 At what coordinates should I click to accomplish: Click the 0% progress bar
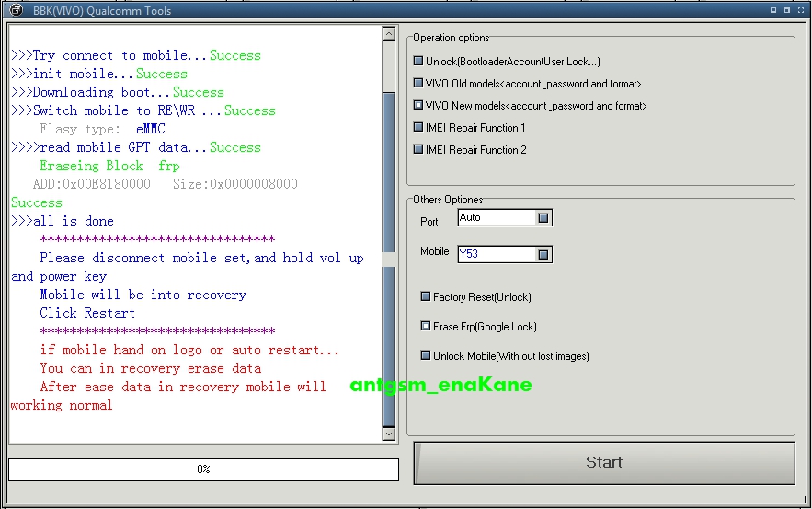(x=203, y=469)
